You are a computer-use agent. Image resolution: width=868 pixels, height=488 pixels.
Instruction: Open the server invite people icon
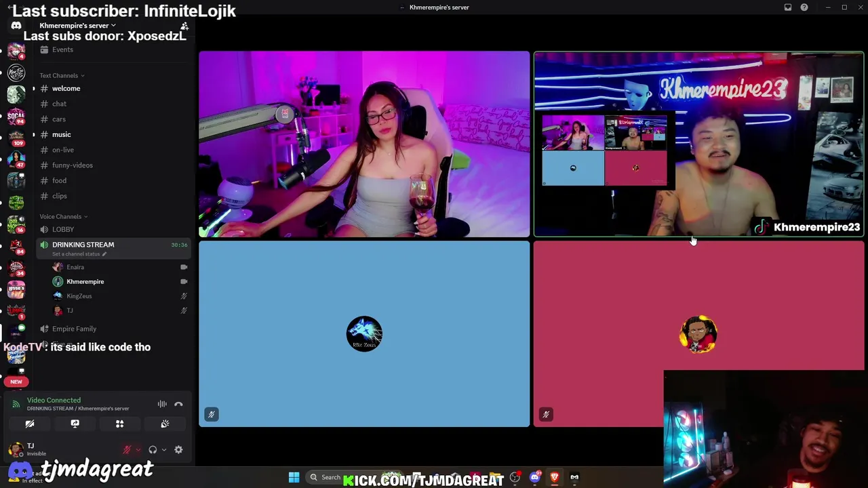pos(184,25)
